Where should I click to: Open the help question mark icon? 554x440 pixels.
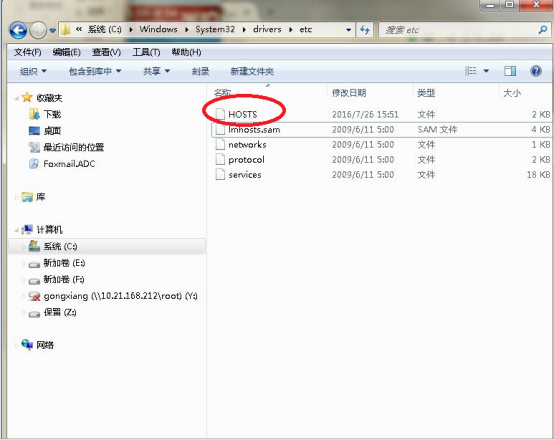pos(536,71)
